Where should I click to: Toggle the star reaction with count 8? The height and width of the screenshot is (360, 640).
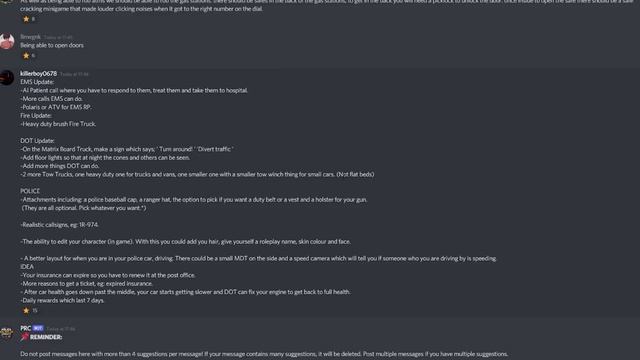[x=29, y=19]
